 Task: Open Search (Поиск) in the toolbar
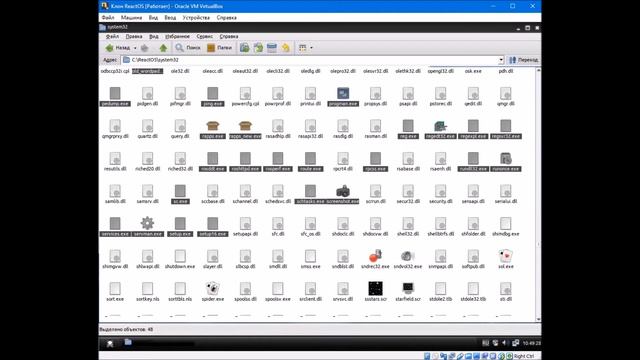(188, 48)
